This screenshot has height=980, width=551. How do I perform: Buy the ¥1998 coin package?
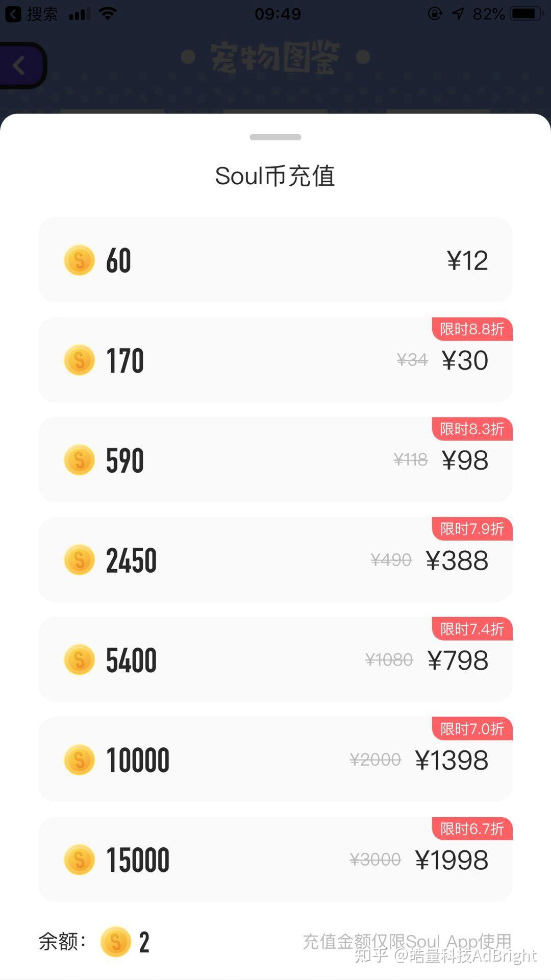tap(452, 860)
